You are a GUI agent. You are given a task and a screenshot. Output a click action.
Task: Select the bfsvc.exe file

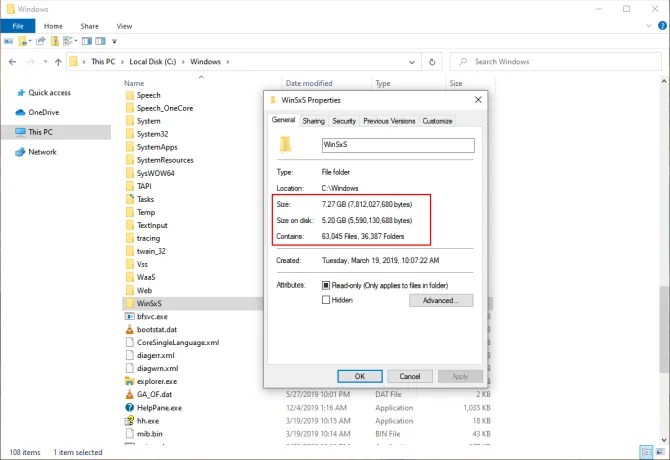click(152, 316)
